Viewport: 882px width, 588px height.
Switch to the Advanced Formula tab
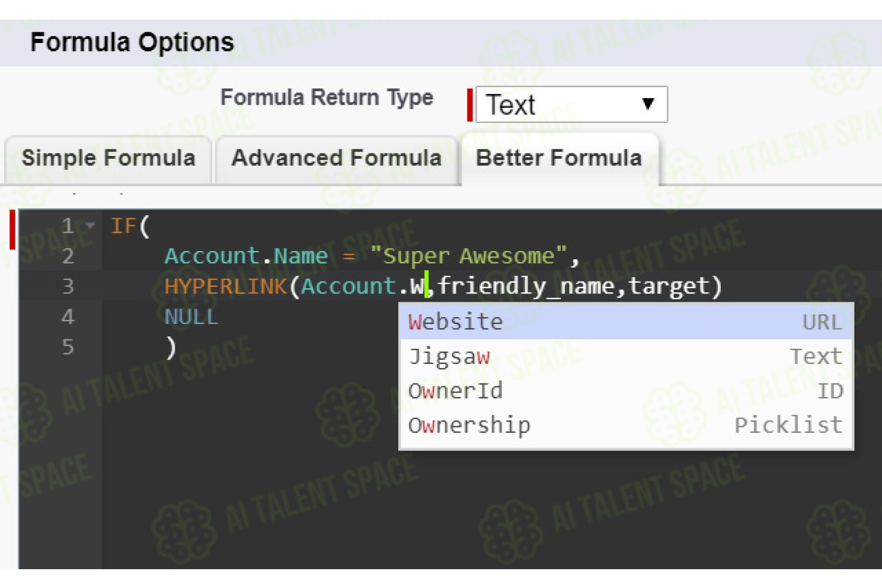336,159
